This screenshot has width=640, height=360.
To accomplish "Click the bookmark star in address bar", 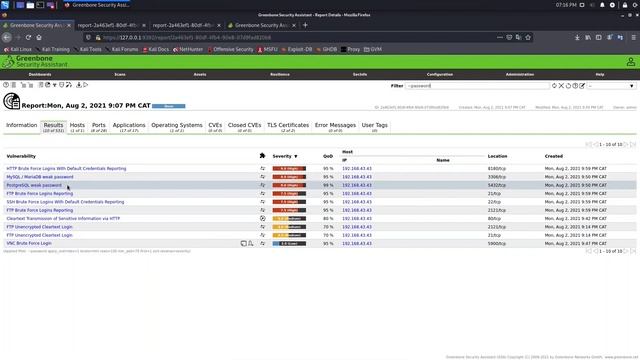I will pos(528,37).
